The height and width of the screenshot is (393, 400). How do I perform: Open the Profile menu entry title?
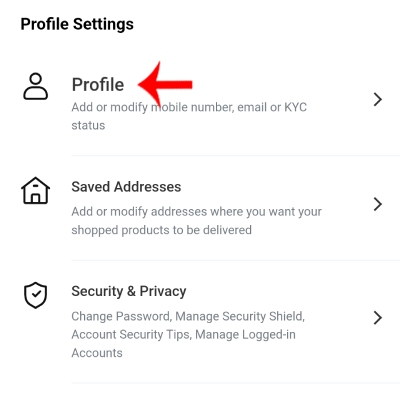pyautogui.click(x=98, y=84)
